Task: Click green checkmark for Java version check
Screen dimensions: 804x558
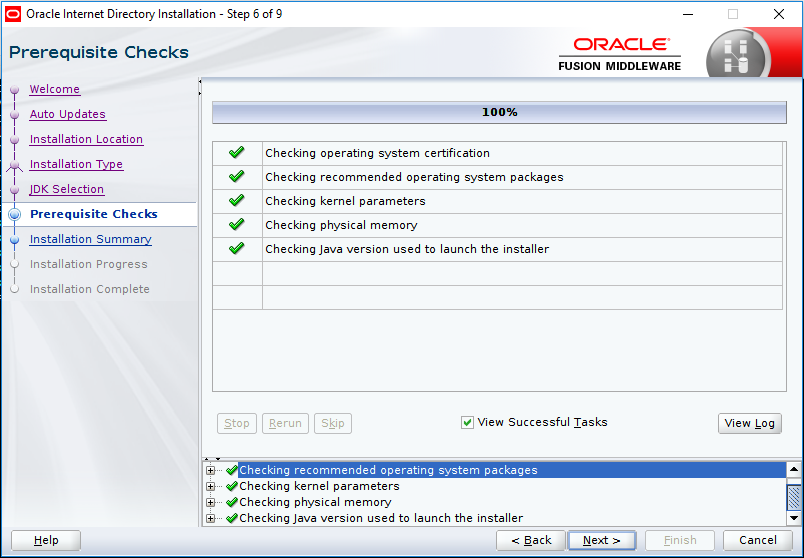Action: (237, 249)
